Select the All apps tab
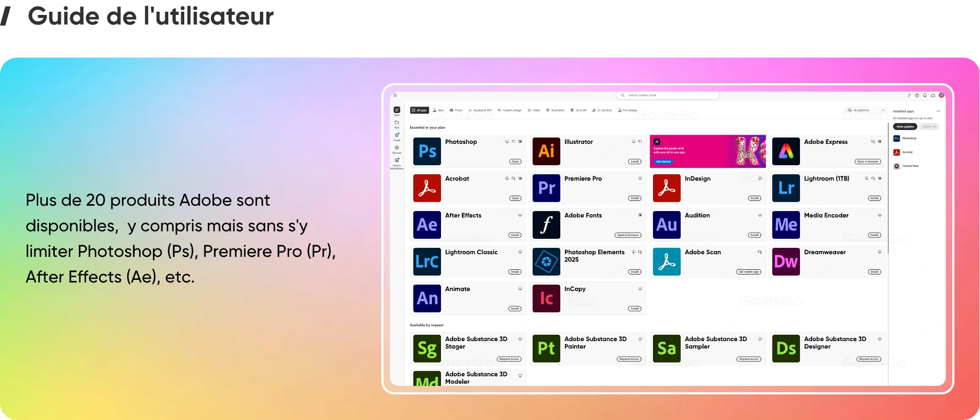 419,110
